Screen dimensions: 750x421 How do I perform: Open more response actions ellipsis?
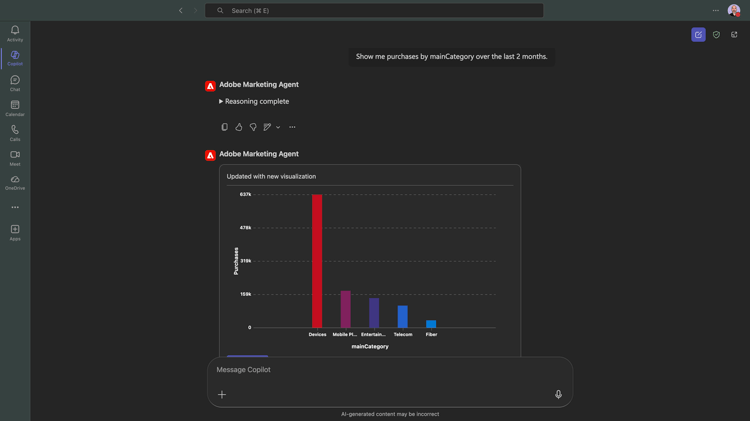[292, 127]
